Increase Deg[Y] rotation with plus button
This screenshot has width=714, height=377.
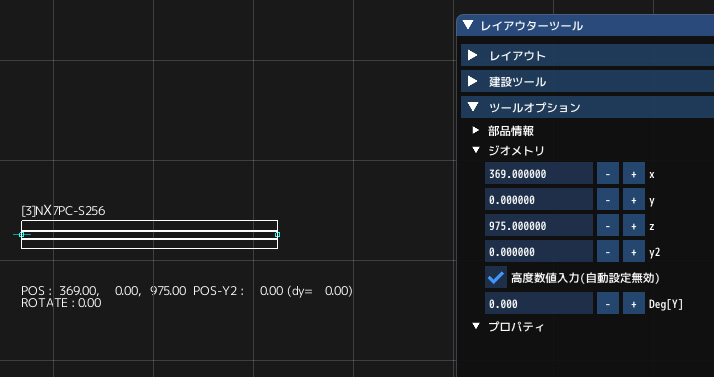coord(634,303)
